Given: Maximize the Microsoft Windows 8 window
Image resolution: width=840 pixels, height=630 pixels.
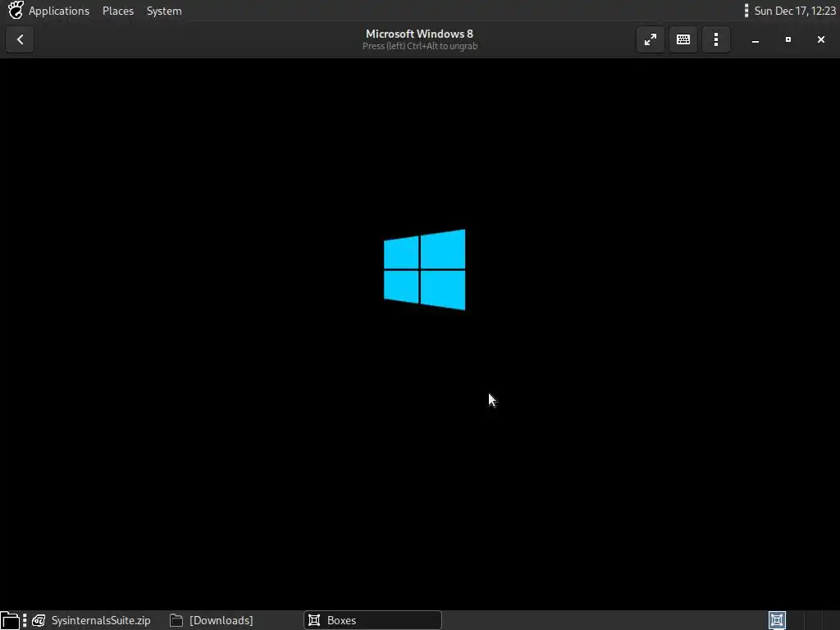Looking at the screenshot, I should point(788,39).
